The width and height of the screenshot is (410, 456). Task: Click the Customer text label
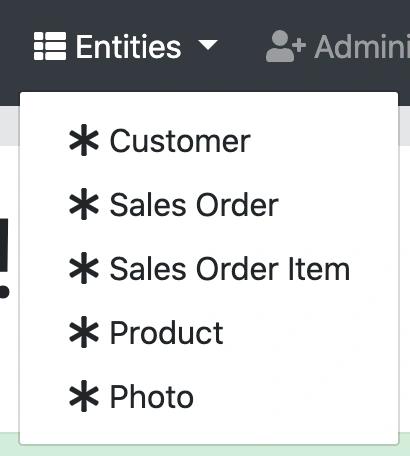(x=180, y=141)
